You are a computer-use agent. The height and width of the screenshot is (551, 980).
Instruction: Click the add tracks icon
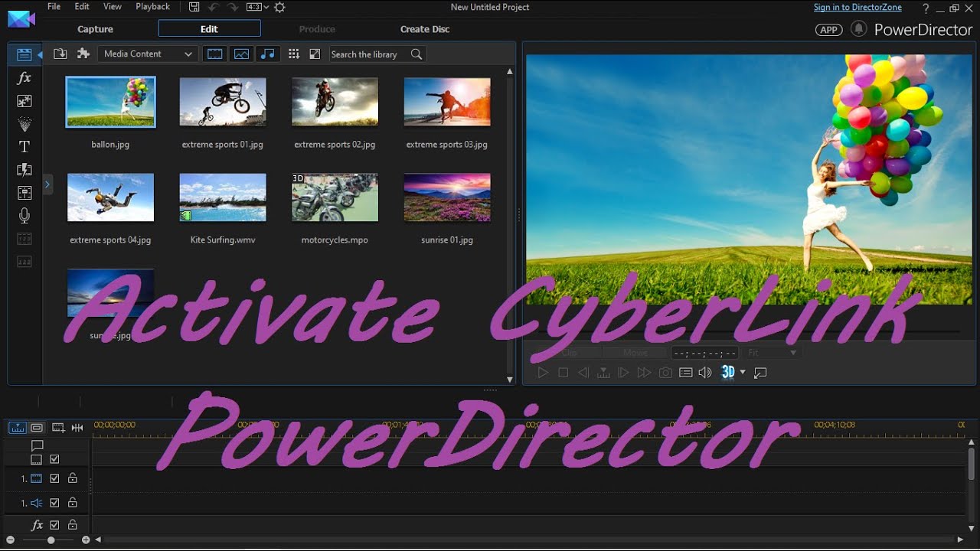click(57, 428)
